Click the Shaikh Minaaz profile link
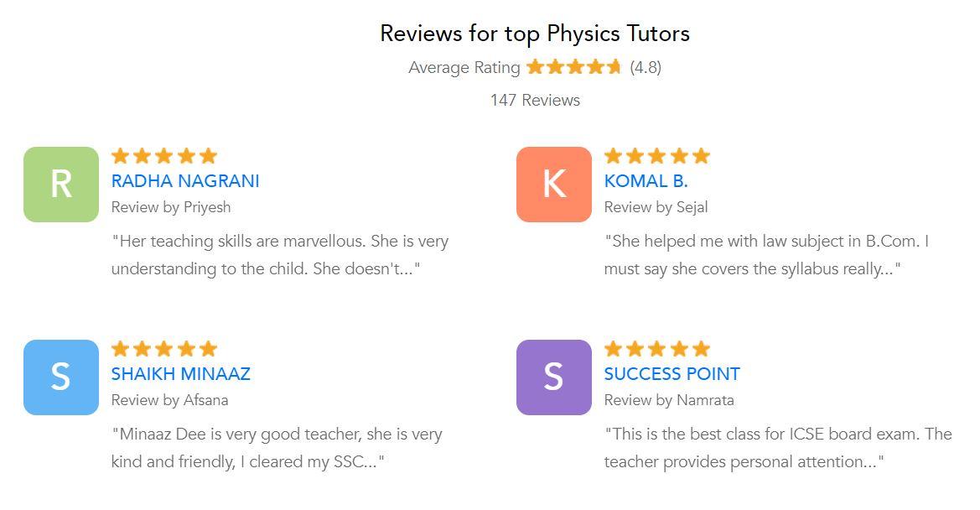Viewport: 980px width, 510px height. pos(181,374)
